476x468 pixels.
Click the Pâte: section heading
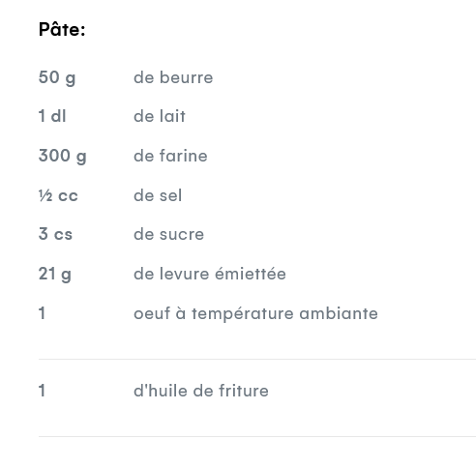coord(62,29)
